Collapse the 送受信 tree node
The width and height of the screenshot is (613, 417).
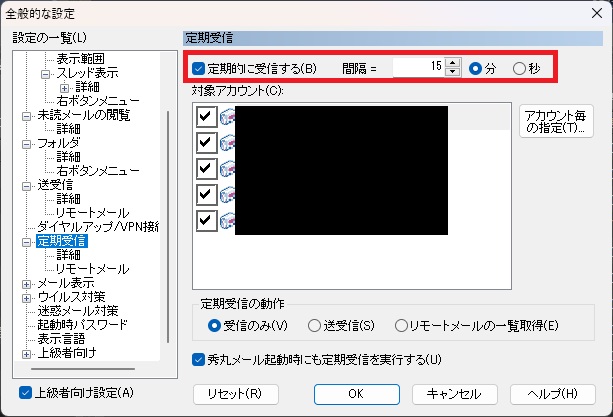[x=27, y=186]
